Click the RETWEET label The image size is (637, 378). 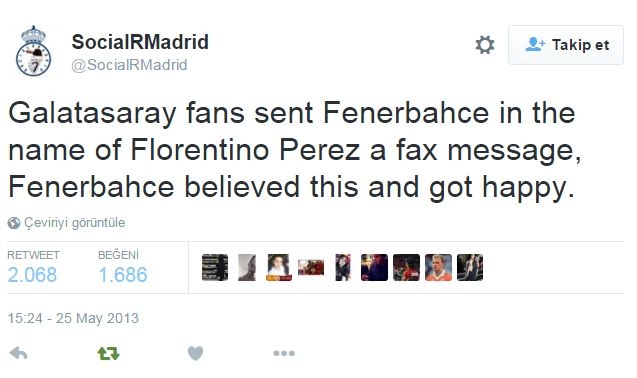(33, 255)
